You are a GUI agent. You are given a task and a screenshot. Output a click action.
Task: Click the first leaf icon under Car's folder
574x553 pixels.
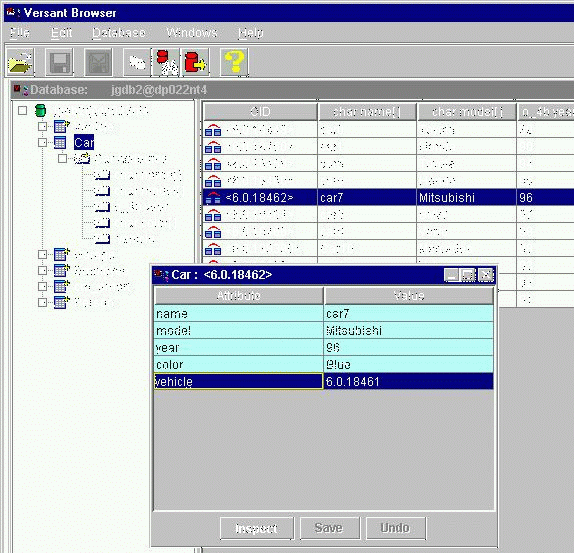click(x=102, y=175)
